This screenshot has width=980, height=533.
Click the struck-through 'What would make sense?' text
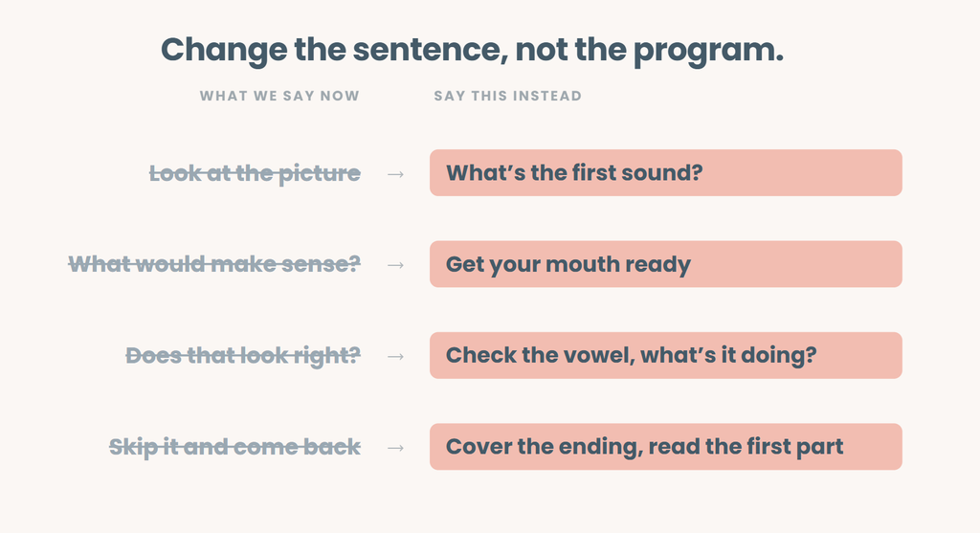[214, 264]
